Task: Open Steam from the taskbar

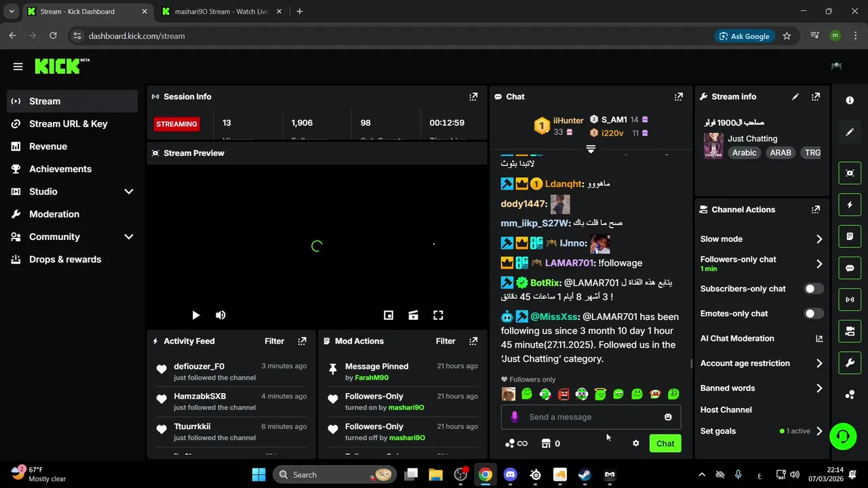Action: tap(585, 474)
